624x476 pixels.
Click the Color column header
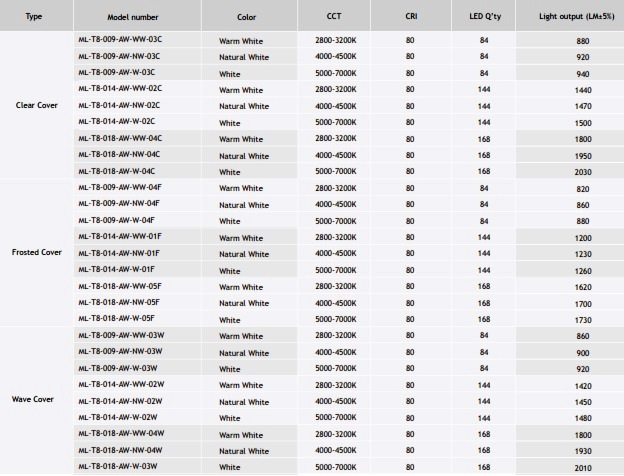(x=247, y=17)
